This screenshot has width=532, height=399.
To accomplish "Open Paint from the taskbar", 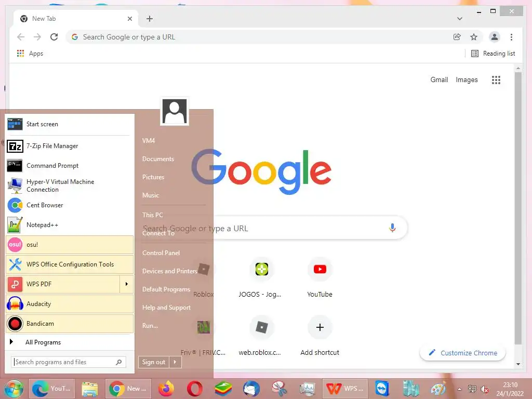I will point(438,389).
